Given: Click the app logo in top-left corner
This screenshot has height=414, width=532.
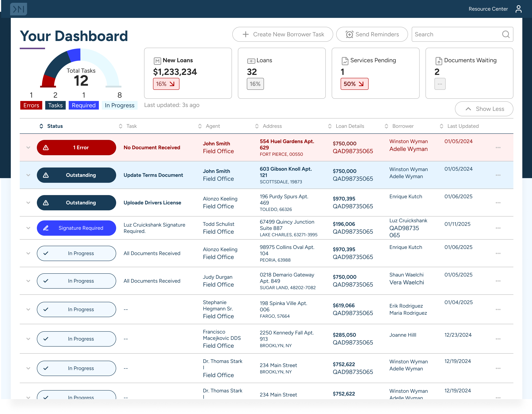Looking at the screenshot, I should click(x=18, y=9).
